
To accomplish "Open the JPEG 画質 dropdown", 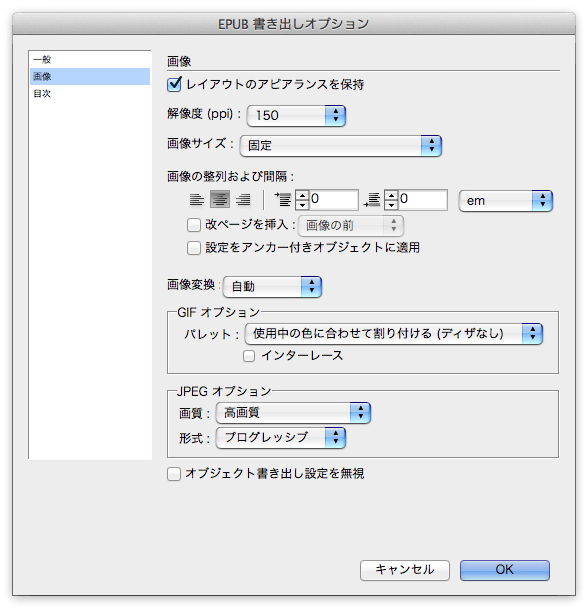I will click(x=293, y=413).
